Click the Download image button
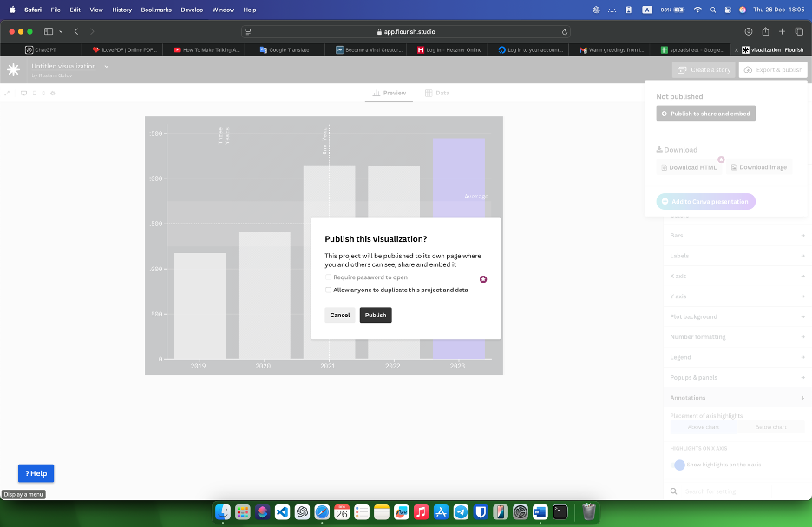Viewport: 812px width, 527px height. click(x=759, y=167)
